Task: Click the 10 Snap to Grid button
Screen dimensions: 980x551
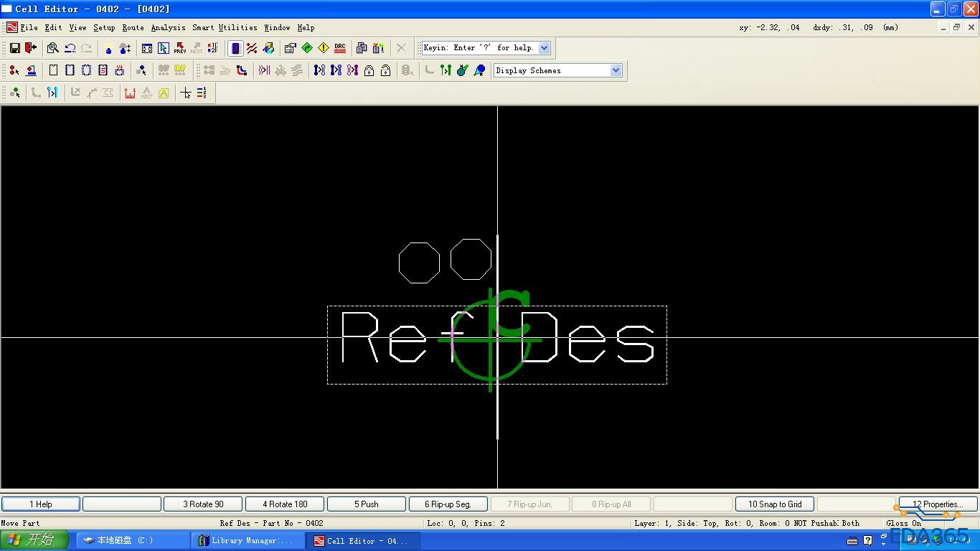Action: tap(775, 504)
